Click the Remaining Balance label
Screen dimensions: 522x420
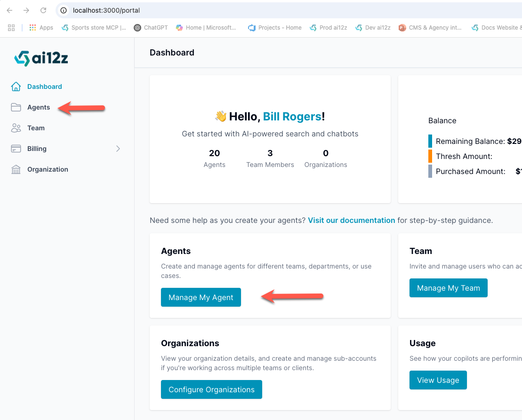click(470, 141)
